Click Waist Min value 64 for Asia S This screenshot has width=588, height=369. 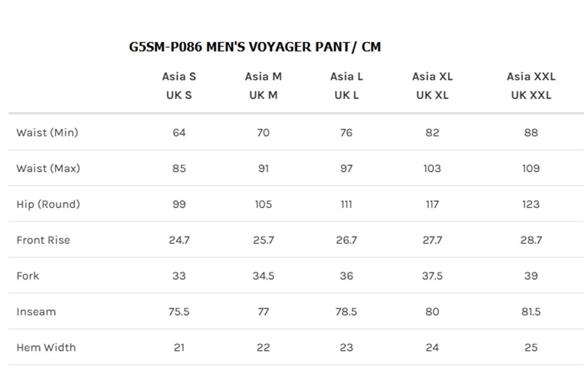click(179, 132)
